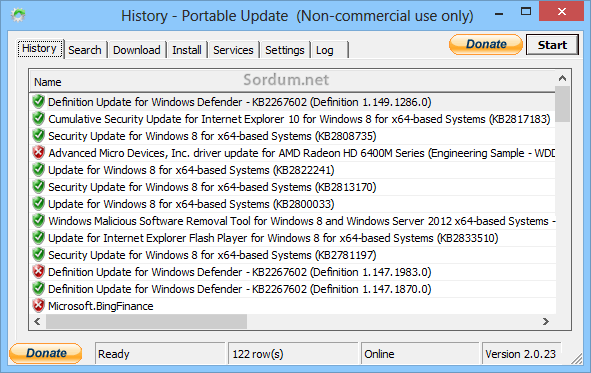Open the Search tab
This screenshot has height=373, width=591.
[85, 50]
